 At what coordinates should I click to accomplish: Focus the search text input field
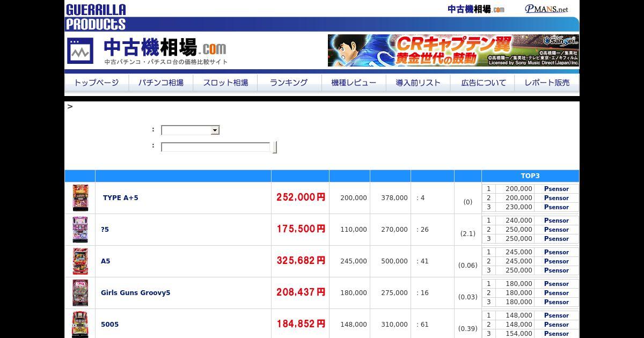[216, 147]
